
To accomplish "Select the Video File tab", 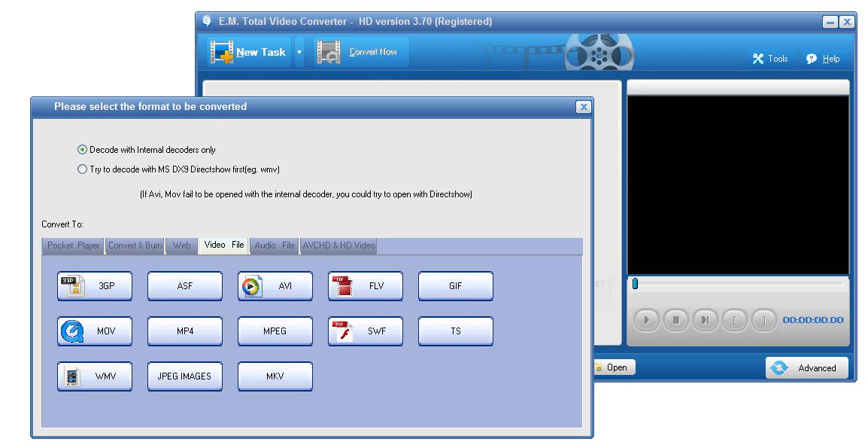I will [x=223, y=245].
